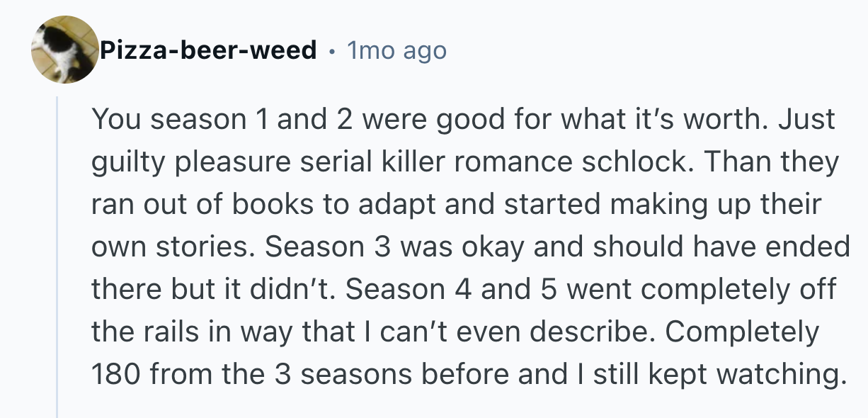Open the Pizza-beer-weed user avatar
The height and width of the screenshot is (418, 868).
(x=64, y=50)
